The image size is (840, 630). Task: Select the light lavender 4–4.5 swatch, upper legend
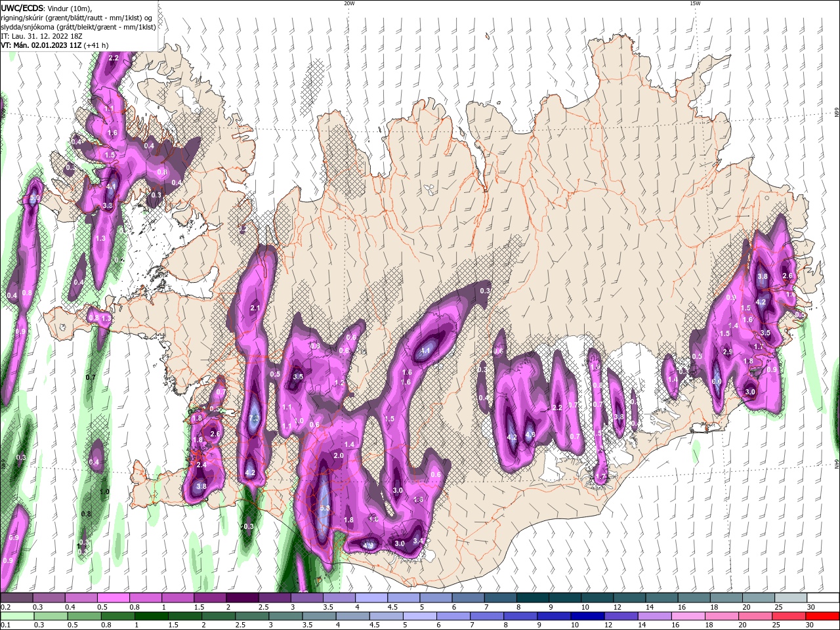coord(371,598)
